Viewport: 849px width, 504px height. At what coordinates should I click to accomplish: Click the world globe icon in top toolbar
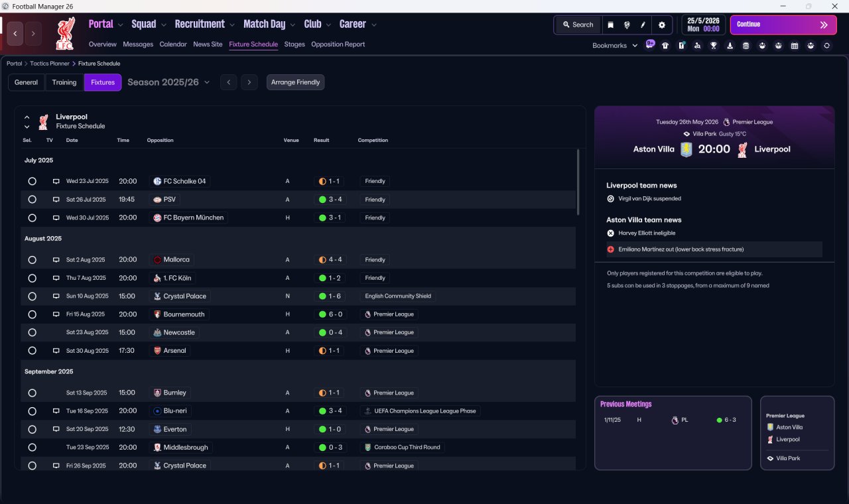(x=627, y=25)
